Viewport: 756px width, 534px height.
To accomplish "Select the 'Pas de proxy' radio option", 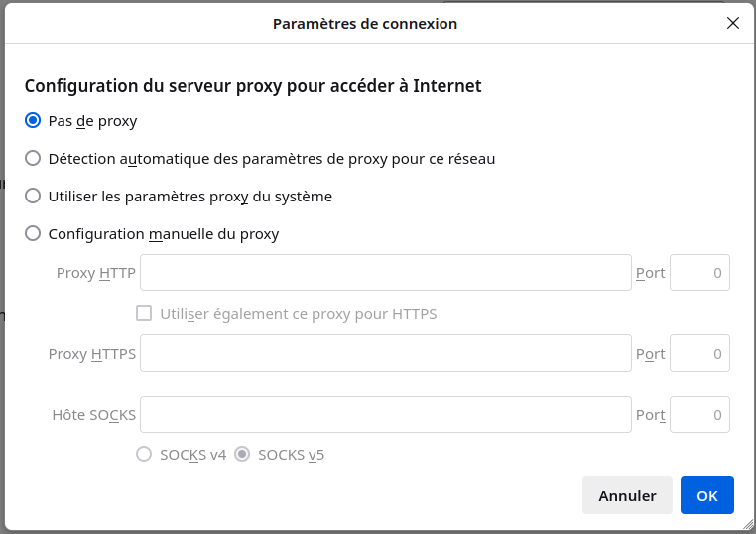I will [33, 121].
